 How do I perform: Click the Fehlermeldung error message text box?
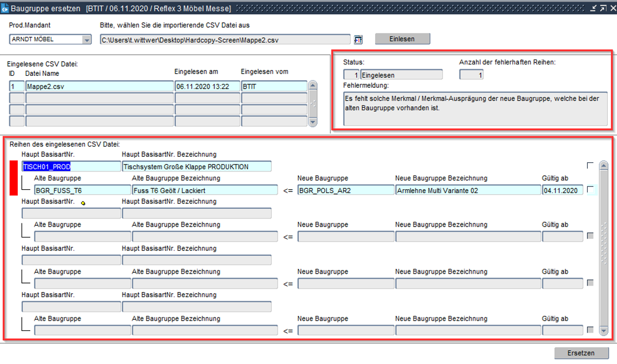coord(475,108)
